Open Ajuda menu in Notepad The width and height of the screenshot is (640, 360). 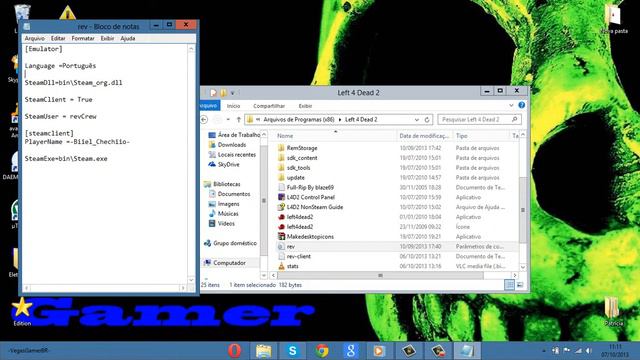(128, 38)
